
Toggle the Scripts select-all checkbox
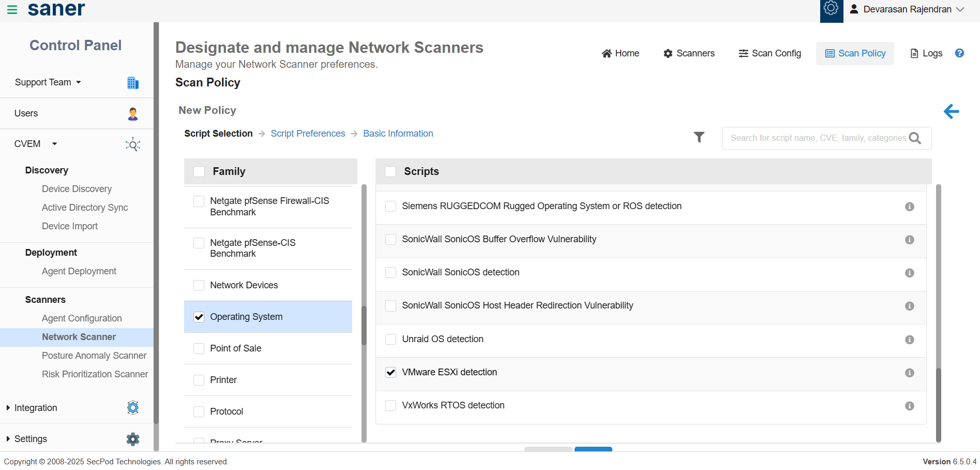(x=390, y=171)
